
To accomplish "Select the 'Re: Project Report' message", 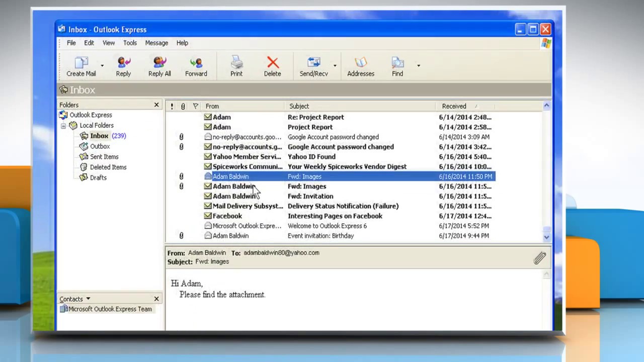I will click(x=331, y=117).
